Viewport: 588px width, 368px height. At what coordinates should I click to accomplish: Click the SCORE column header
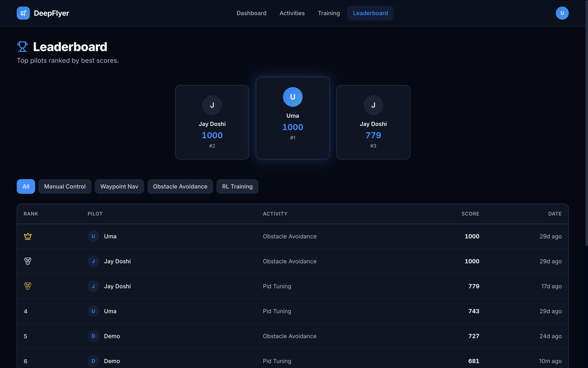[x=470, y=214]
